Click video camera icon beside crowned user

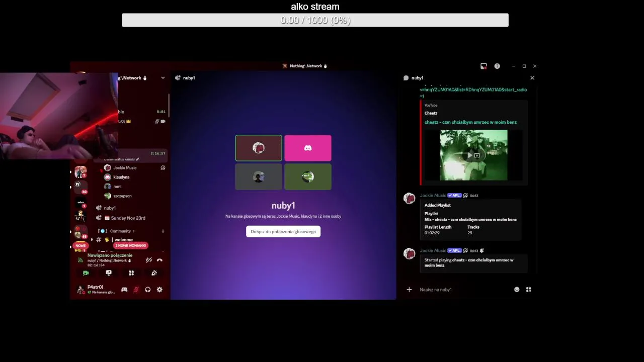pos(163,121)
